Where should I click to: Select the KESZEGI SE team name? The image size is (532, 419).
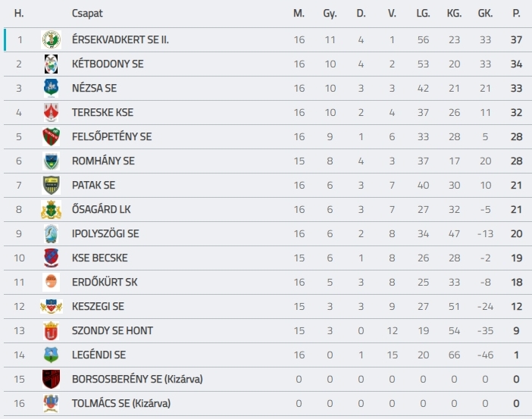click(98, 306)
